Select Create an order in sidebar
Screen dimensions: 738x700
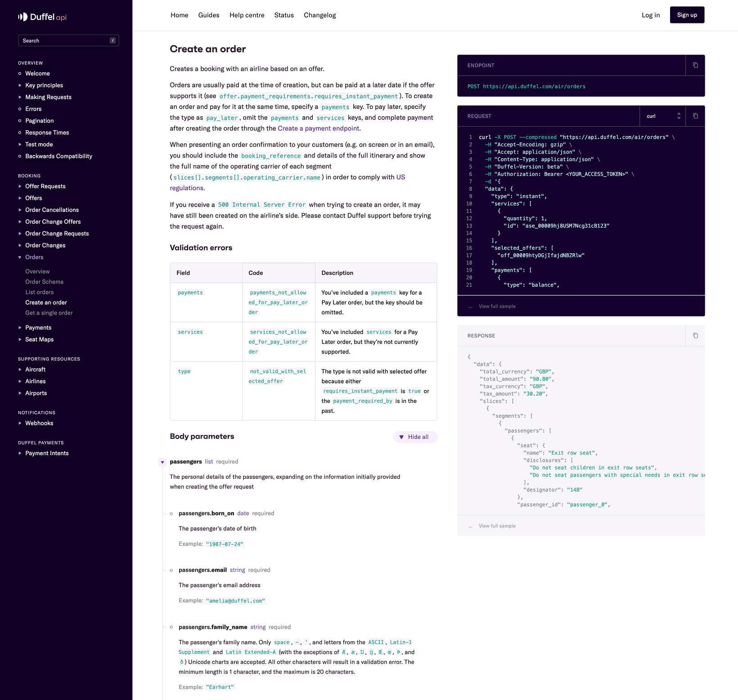tap(46, 303)
